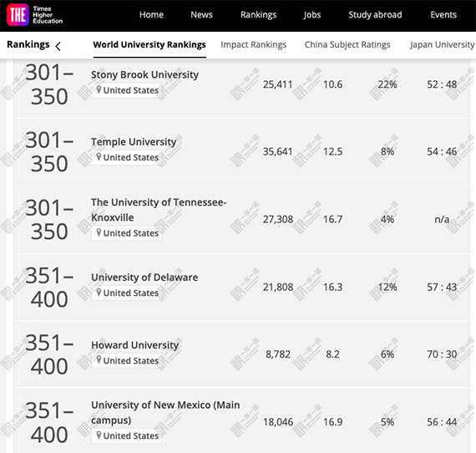The width and height of the screenshot is (476, 453).
Task: Collapse Rankings with the back chevron
Action: 58,46
